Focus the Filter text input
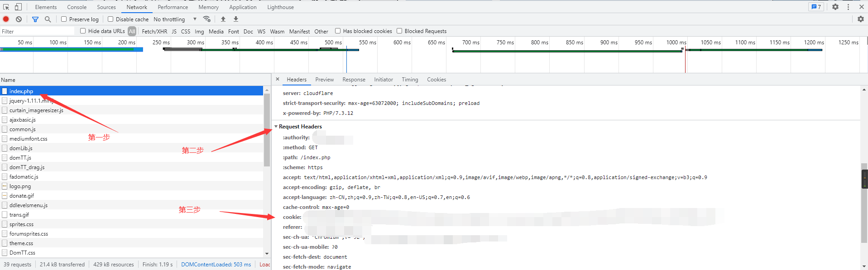This screenshot has height=270, width=868. [x=38, y=31]
